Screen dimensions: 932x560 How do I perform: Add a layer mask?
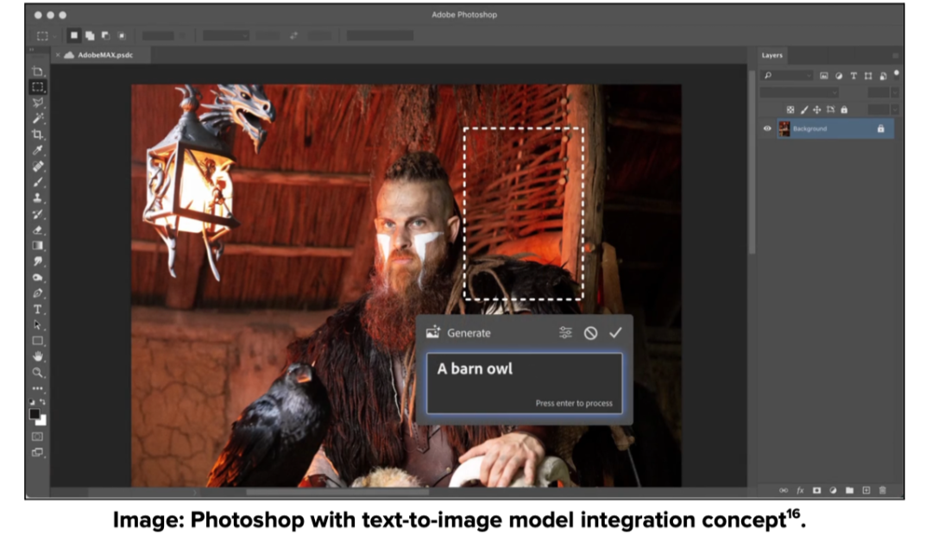(816, 490)
